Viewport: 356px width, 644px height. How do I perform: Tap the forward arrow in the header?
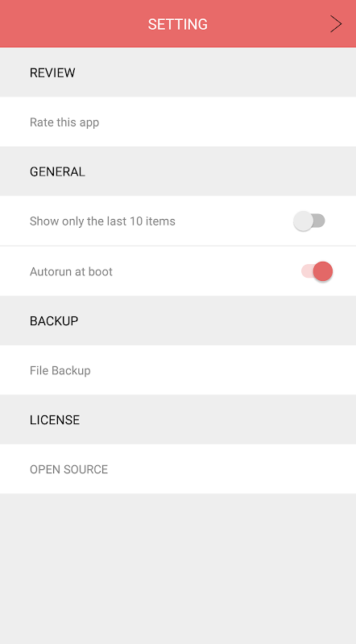(x=336, y=24)
